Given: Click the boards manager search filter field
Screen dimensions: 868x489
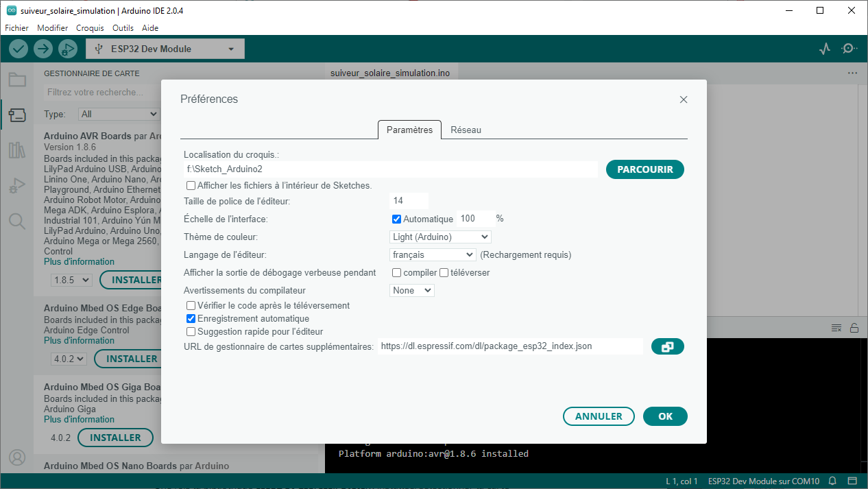Looking at the screenshot, I should coord(103,92).
